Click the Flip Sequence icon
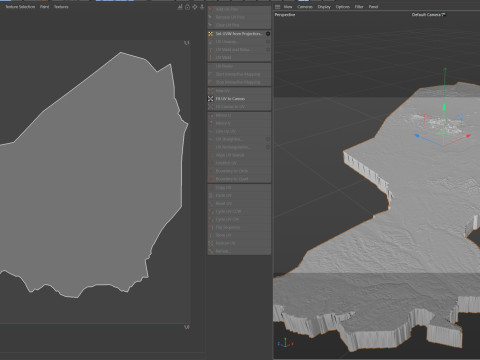Viewport: 480px width, 360px height. [210, 227]
